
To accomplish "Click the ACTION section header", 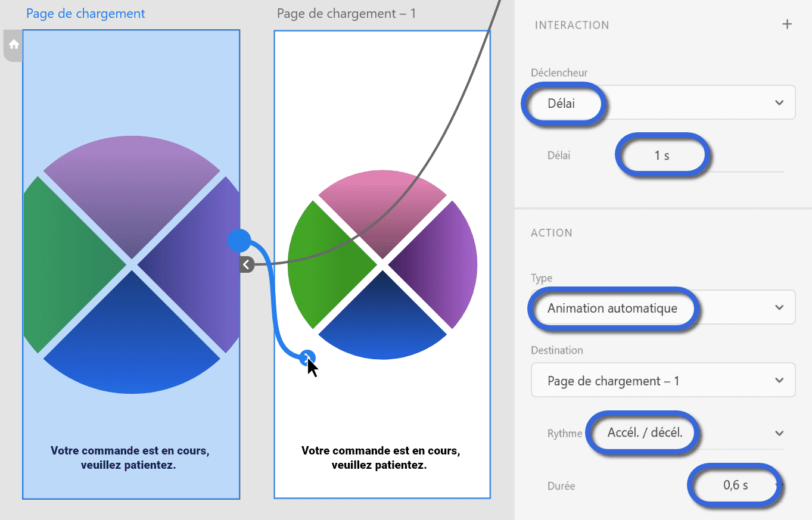I will point(552,233).
